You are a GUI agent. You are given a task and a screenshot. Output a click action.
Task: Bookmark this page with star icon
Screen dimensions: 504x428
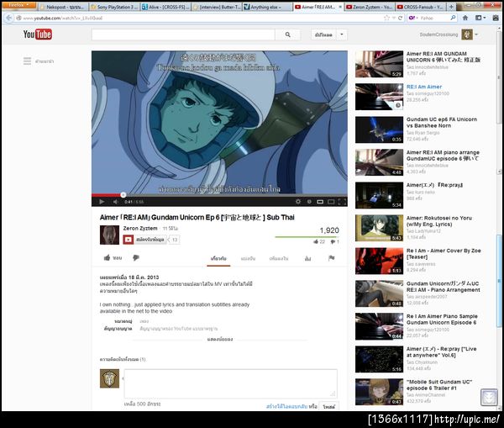[386, 18]
